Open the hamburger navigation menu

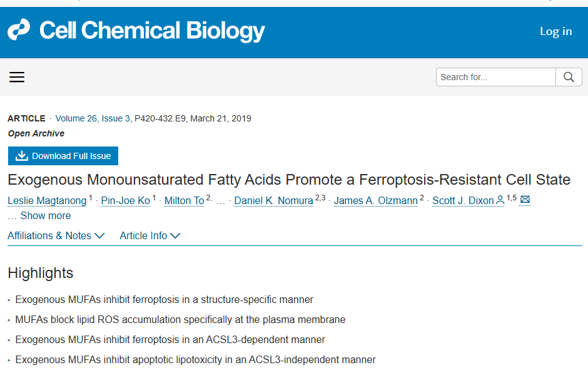[x=17, y=77]
